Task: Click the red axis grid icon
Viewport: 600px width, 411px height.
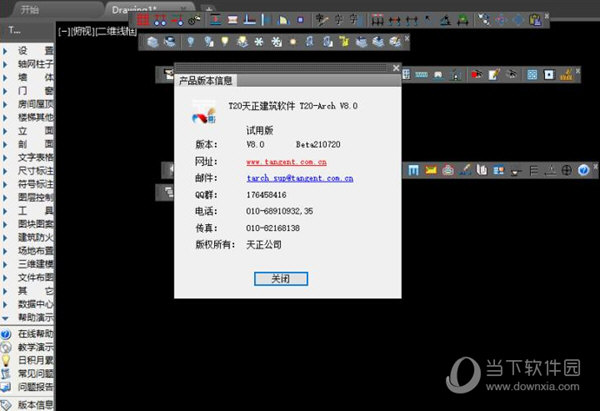Action: [x=143, y=20]
